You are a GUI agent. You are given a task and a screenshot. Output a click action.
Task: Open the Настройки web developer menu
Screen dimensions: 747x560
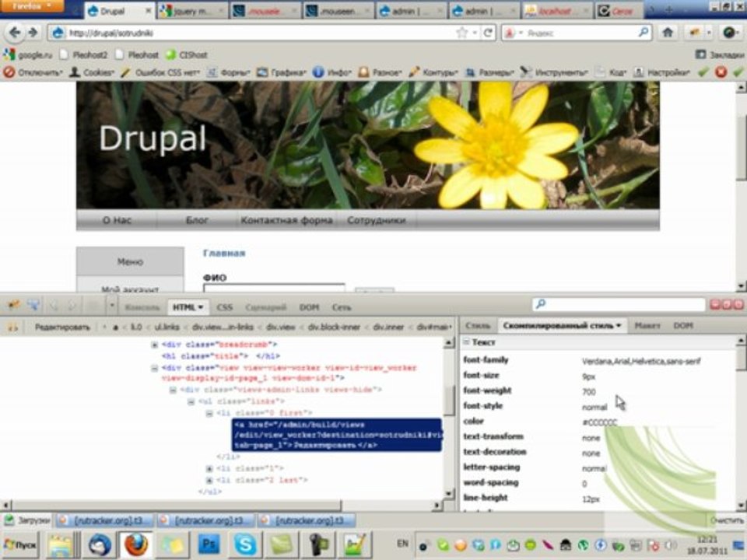661,72
